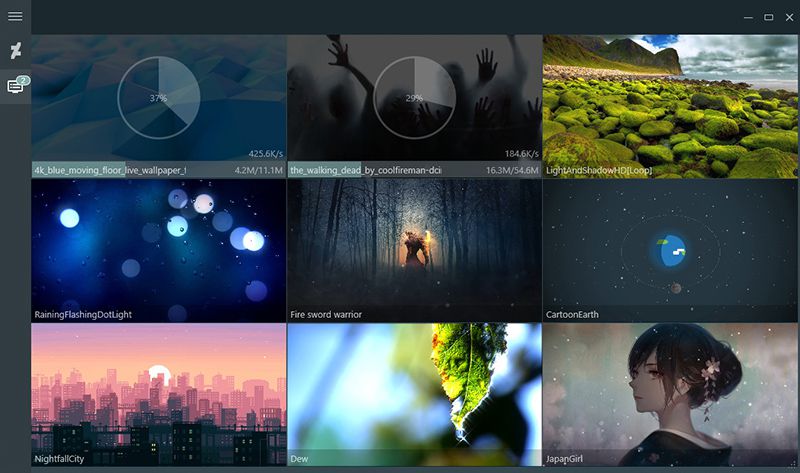Open the DeviantArt sidebar icon
Image resolution: width=800 pixels, height=473 pixels.
coord(15,51)
